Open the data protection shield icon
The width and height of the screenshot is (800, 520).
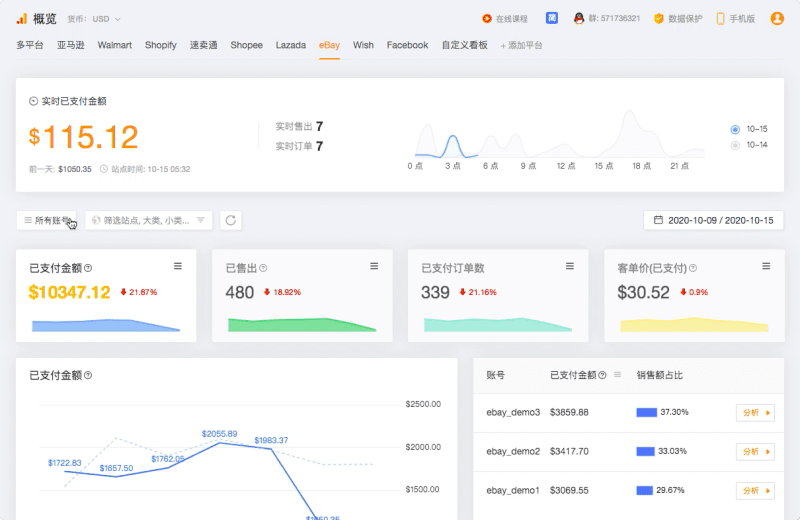pos(659,18)
